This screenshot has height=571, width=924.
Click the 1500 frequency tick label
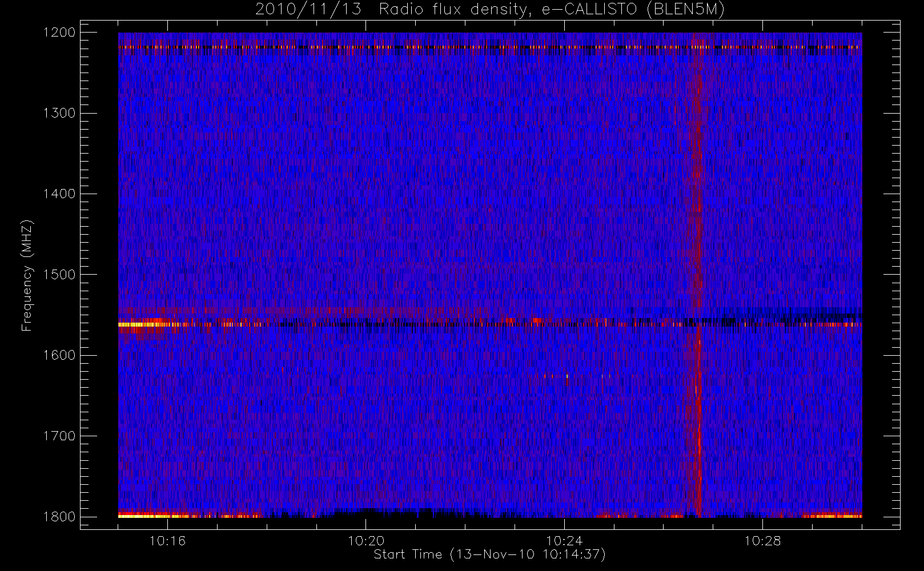(59, 275)
